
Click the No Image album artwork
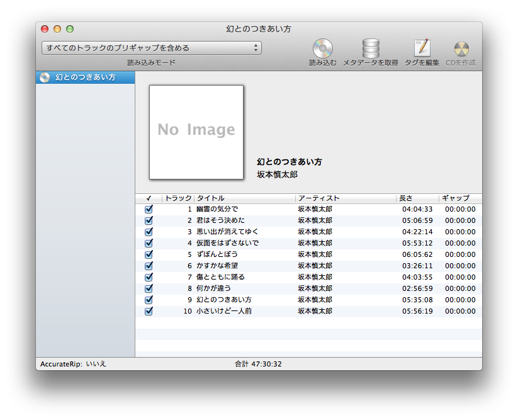pos(196,132)
